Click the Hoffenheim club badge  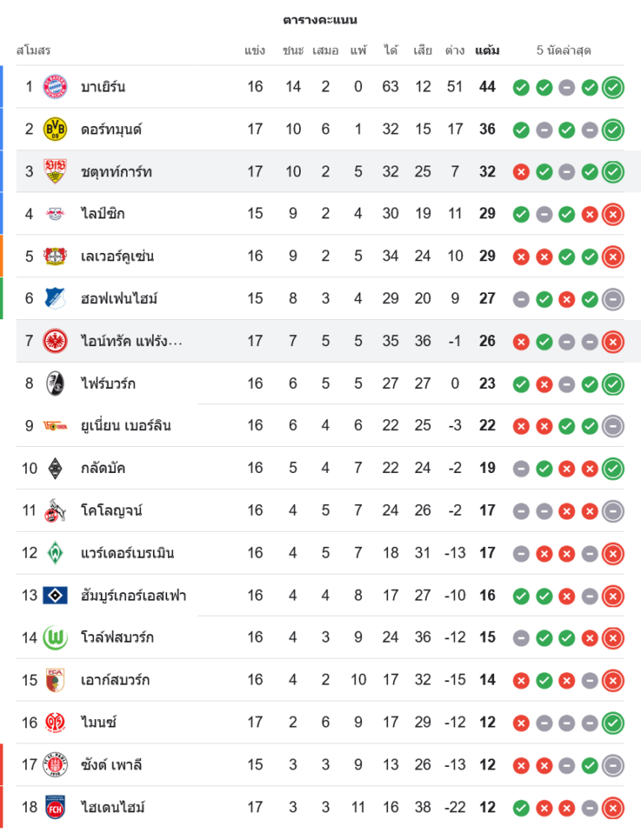point(55,298)
